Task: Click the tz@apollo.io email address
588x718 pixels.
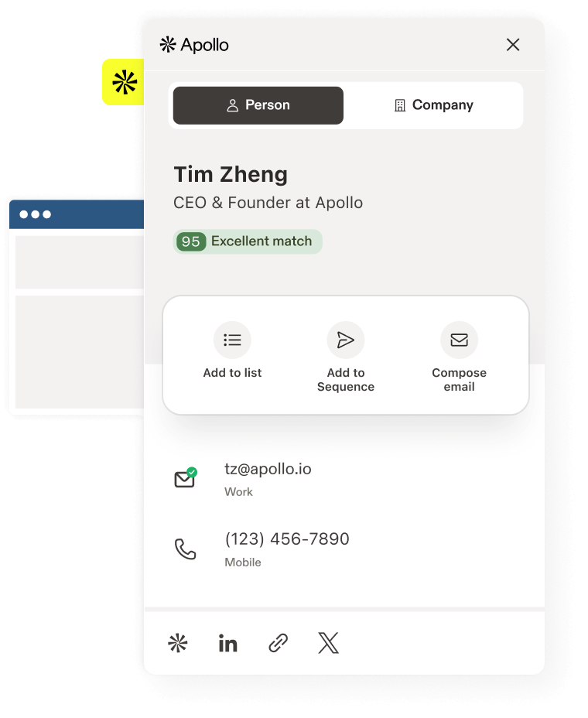Action: [x=268, y=469]
